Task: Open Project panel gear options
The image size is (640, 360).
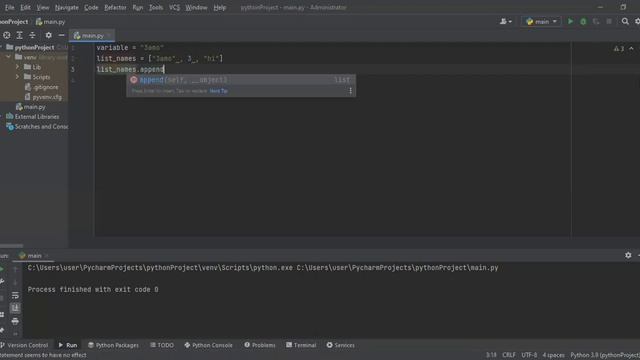Action: coord(49,35)
